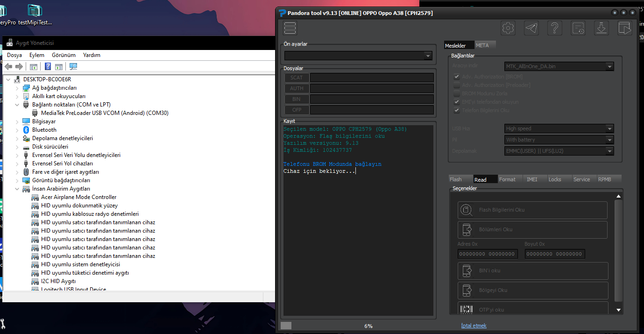The image size is (644, 334).
Task: Switch to the Service tab
Action: pos(583,179)
